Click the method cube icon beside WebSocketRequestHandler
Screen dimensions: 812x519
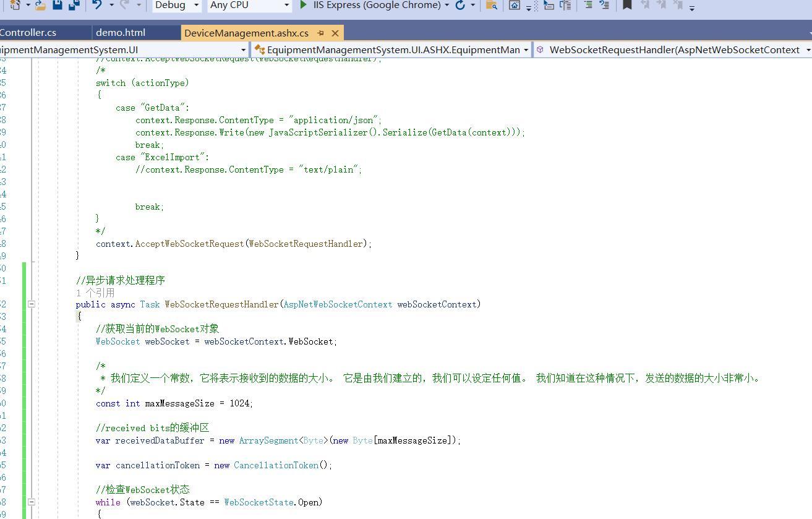click(x=540, y=49)
